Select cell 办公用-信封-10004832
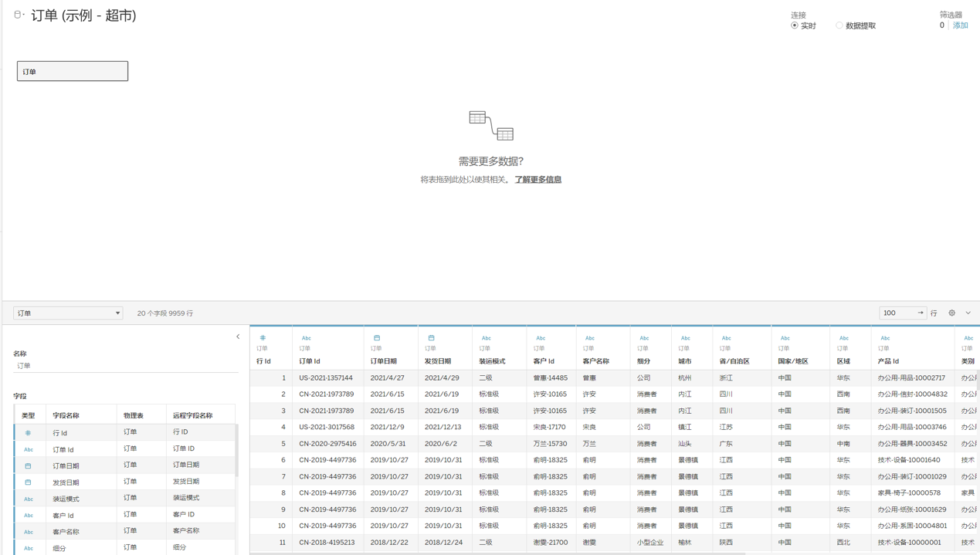Image resolution: width=980 pixels, height=555 pixels. [x=913, y=394]
